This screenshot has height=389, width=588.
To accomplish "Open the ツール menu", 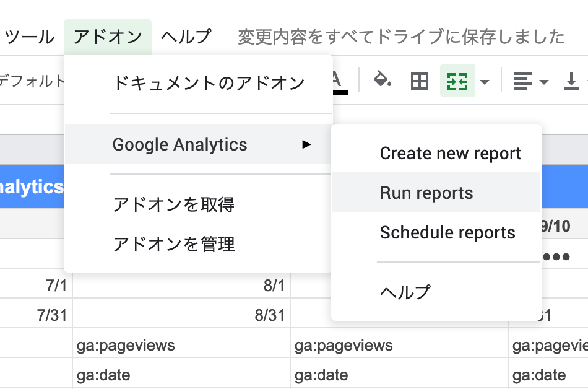I will tap(29, 37).
